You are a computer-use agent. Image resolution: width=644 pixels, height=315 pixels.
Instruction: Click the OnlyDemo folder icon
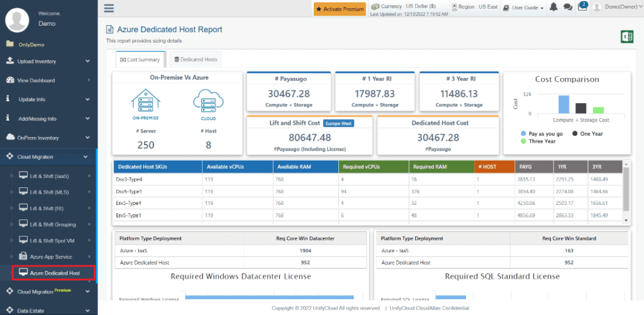(x=10, y=44)
